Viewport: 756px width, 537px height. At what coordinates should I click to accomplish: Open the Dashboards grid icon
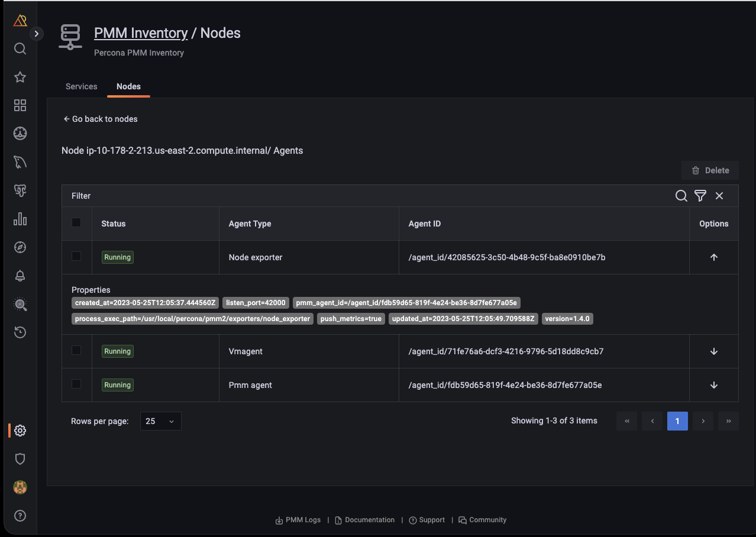(20, 105)
